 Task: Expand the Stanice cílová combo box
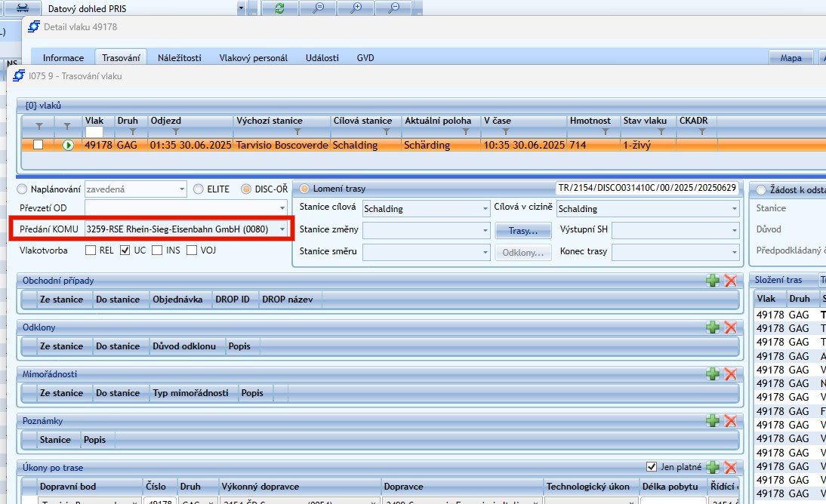484,209
